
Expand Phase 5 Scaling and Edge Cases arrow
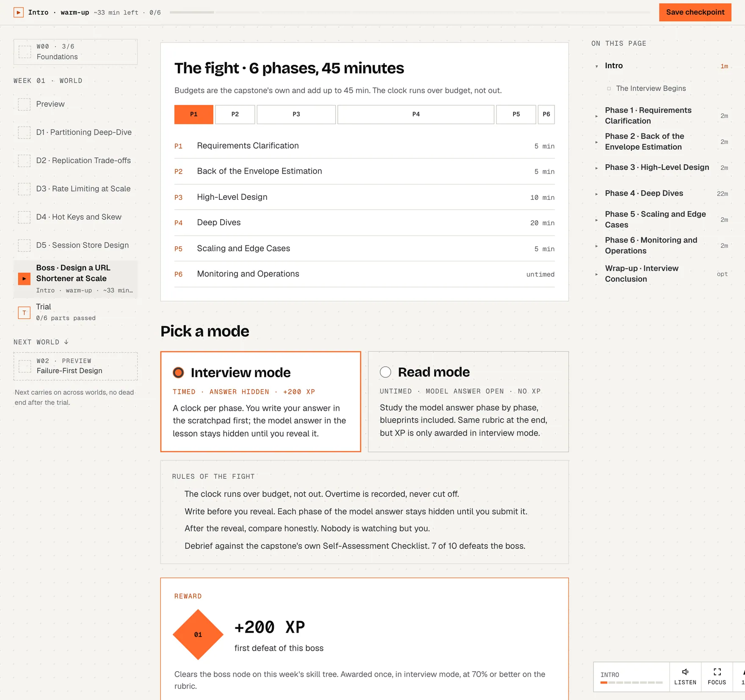[x=596, y=220]
